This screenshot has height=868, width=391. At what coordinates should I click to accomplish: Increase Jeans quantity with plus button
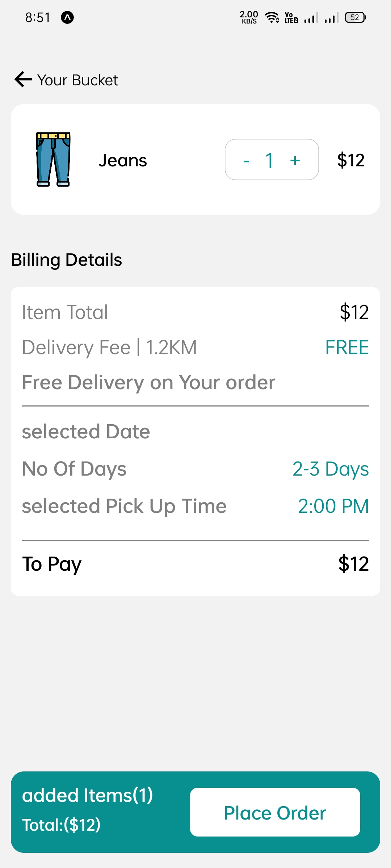coord(295,160)
